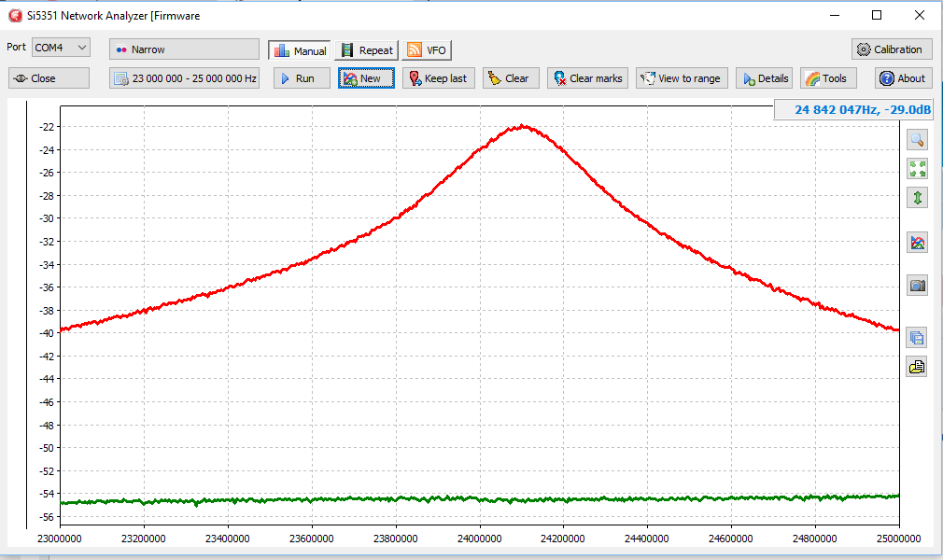
Task: Select the Narrow bandwidth mode button
Action: click(x=184, y=49)
